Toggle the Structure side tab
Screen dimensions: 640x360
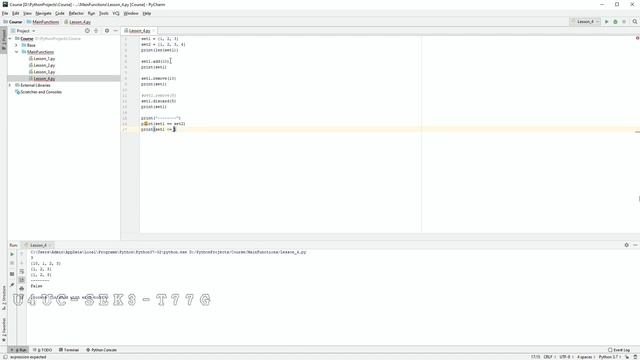4,298
